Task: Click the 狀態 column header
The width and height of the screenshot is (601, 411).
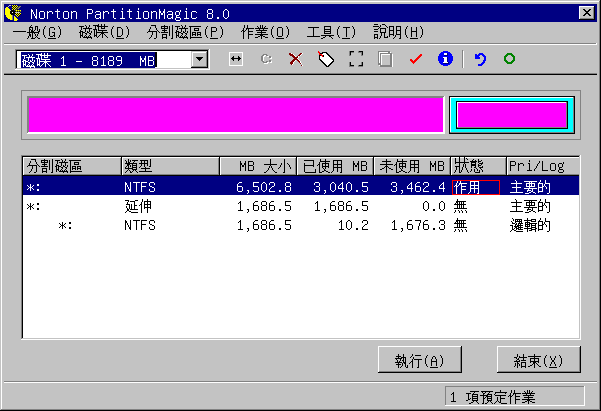Action: click(x=478, y=166)
